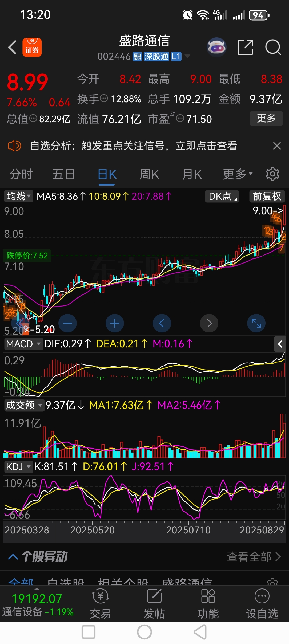Tap info icon next to 总值

click(33, 118)
